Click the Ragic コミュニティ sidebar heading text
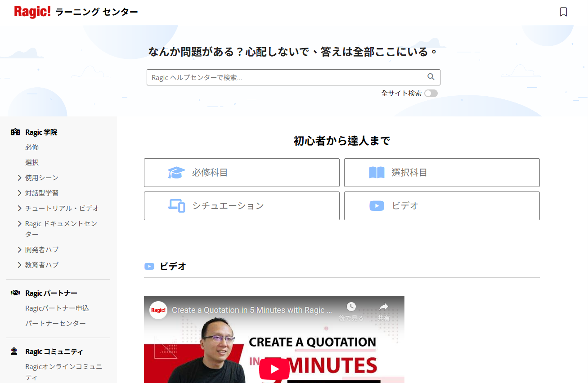Image resolution: width=588 pixels, height=383 pixels. click(x=54, y=352)
